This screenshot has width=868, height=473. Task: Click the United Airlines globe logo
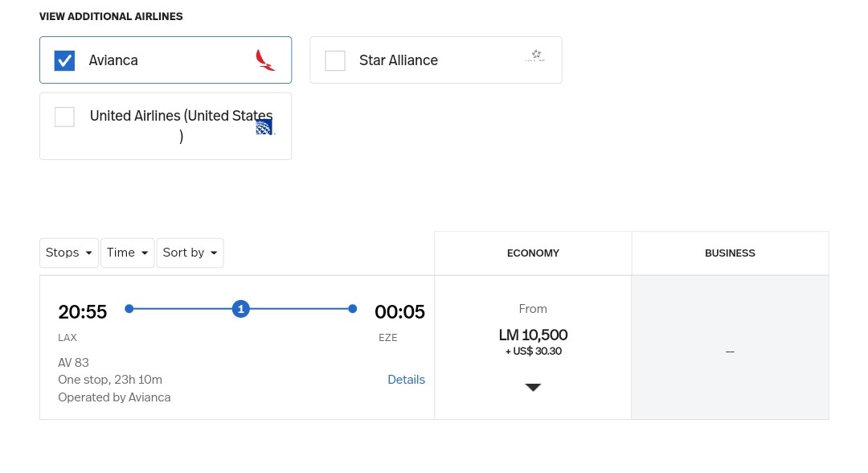pyautogui.click(x=264, y=125)
